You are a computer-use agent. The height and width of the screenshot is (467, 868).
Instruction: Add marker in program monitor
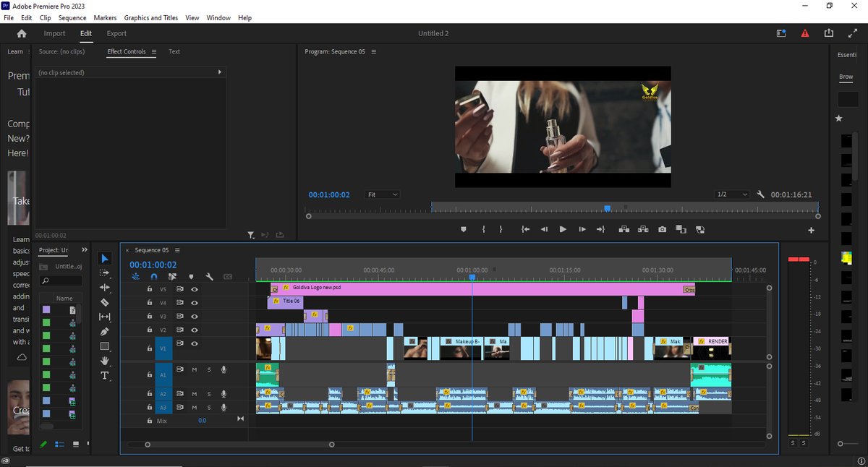(x=464, y=229)
